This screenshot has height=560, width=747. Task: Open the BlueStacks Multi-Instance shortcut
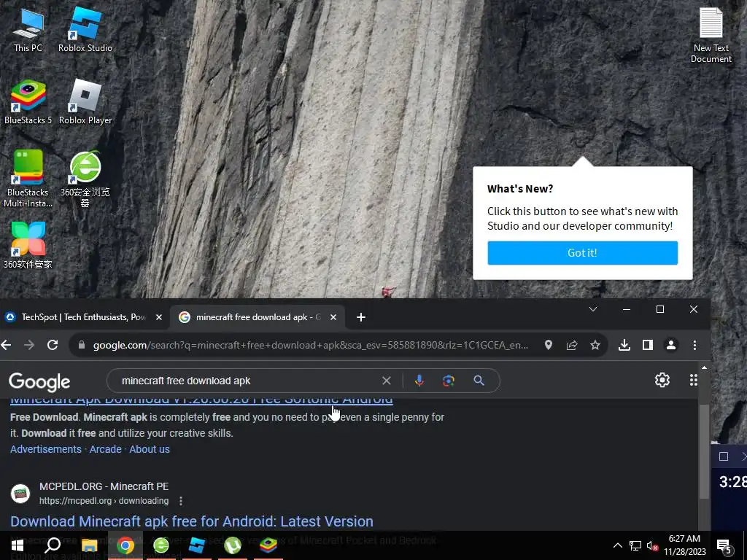(28, 179)
